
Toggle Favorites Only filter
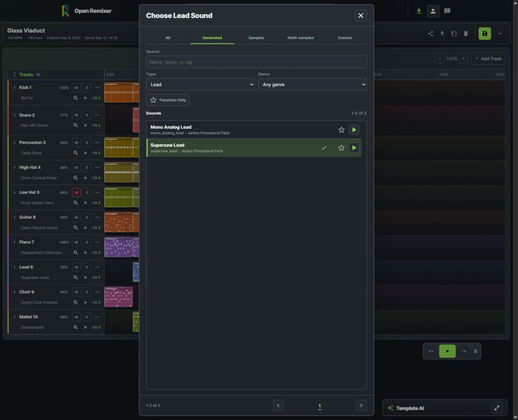pos(168,100)
